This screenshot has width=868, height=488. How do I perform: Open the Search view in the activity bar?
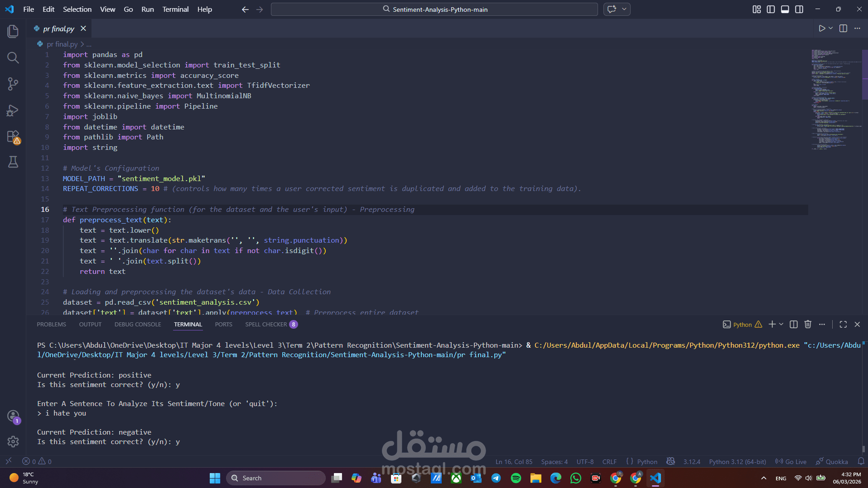click(13, 57)
